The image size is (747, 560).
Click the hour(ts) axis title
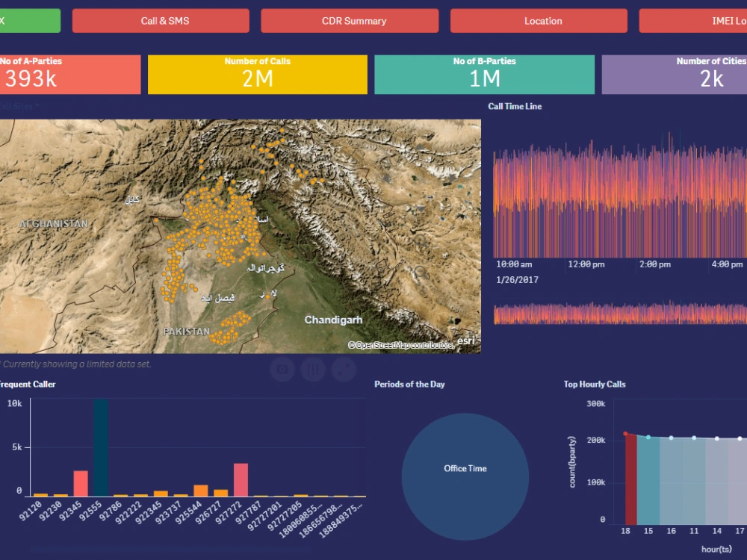pos(716,549)
